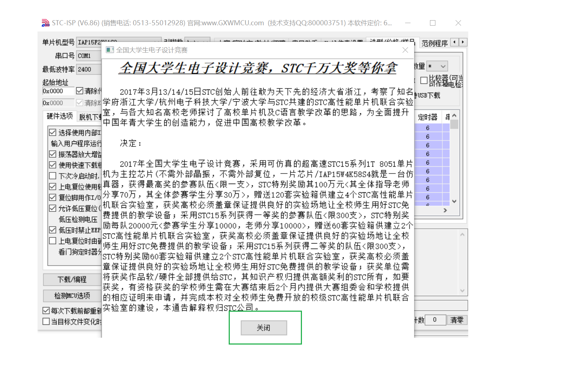The image size is (588, 368).
Task: Click the counter field showing 0
Action: (x=435, y=320)
